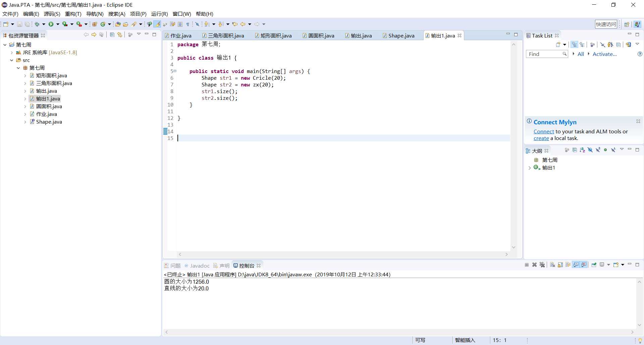Click the All filter link in Task List
644x345 pixels.
pos(581,54)
